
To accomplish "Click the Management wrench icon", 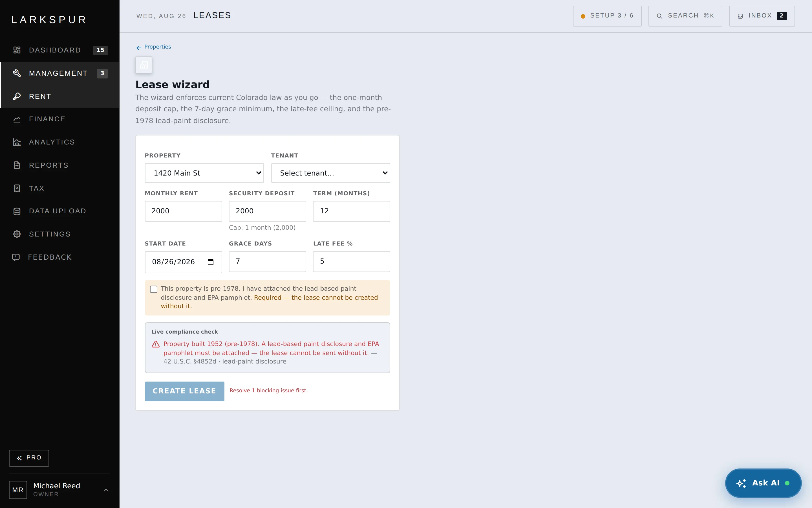I will pyautogui.click(x=17, y=73).
